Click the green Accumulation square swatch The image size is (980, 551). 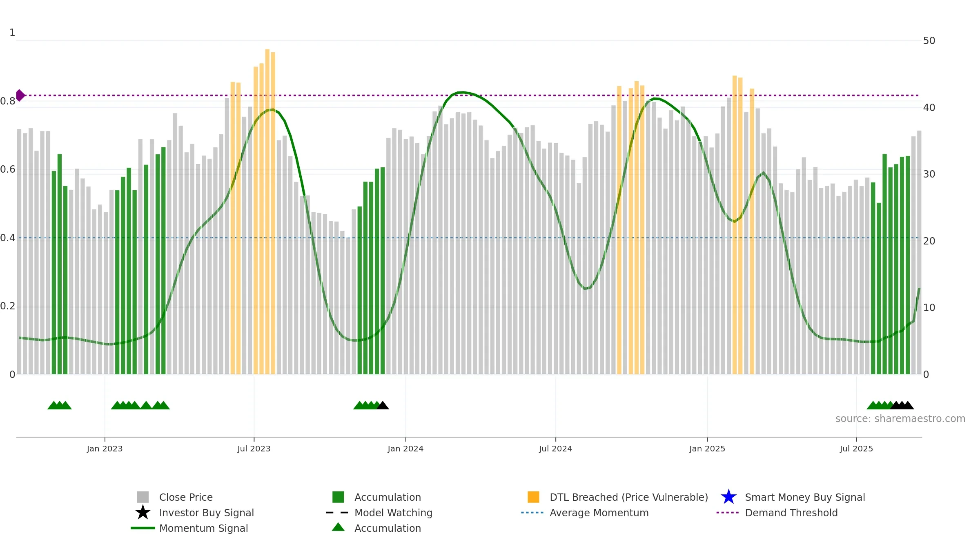click(338, 497)
